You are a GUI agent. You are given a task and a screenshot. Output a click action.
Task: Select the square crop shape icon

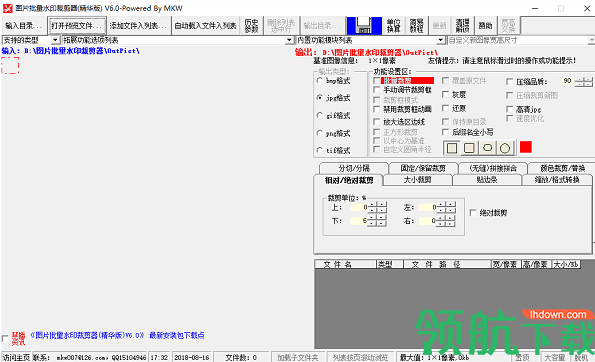[452, 148]
